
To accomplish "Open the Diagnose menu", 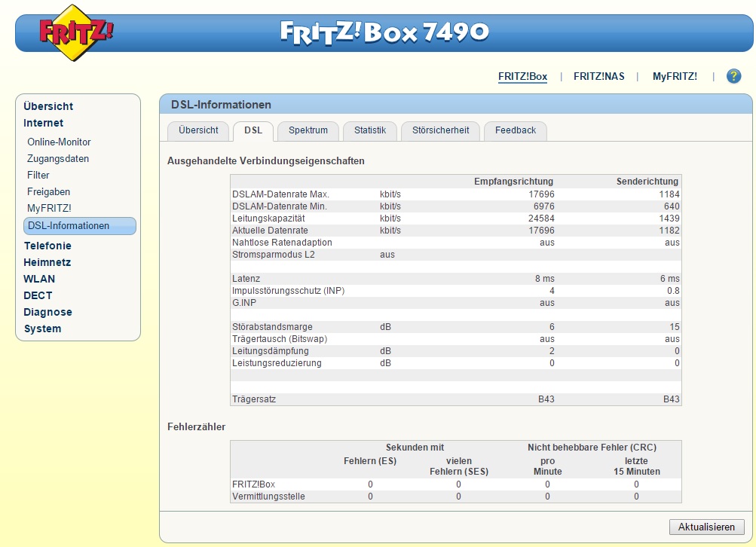I will 47,312.
